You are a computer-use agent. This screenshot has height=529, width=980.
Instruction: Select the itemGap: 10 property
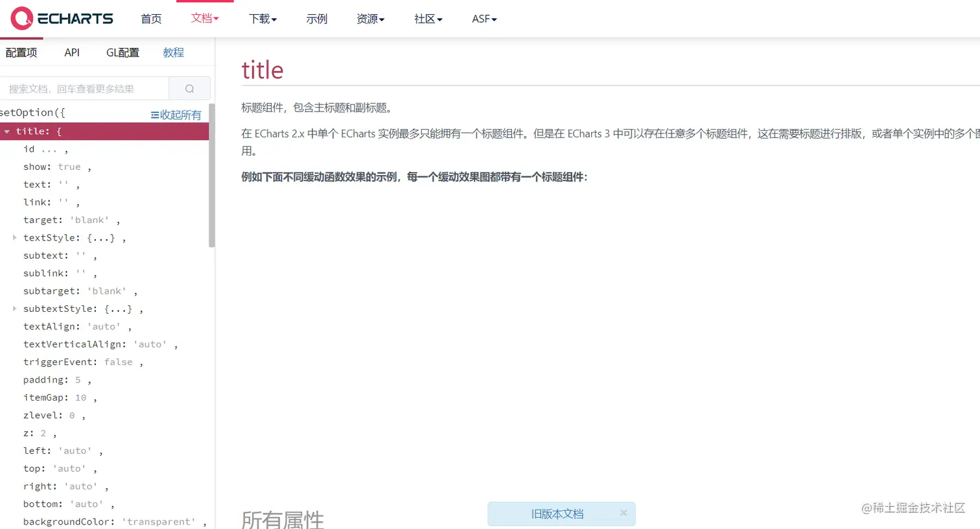tap(60, 397)
